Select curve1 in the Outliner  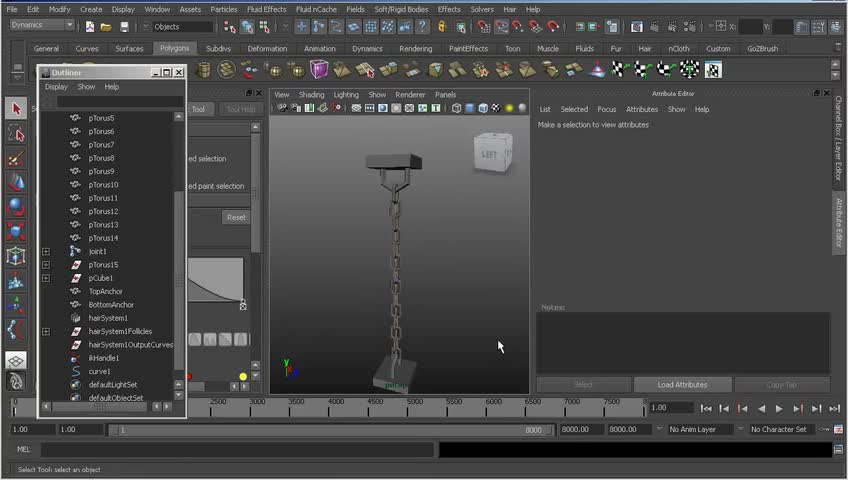(100, 371)
